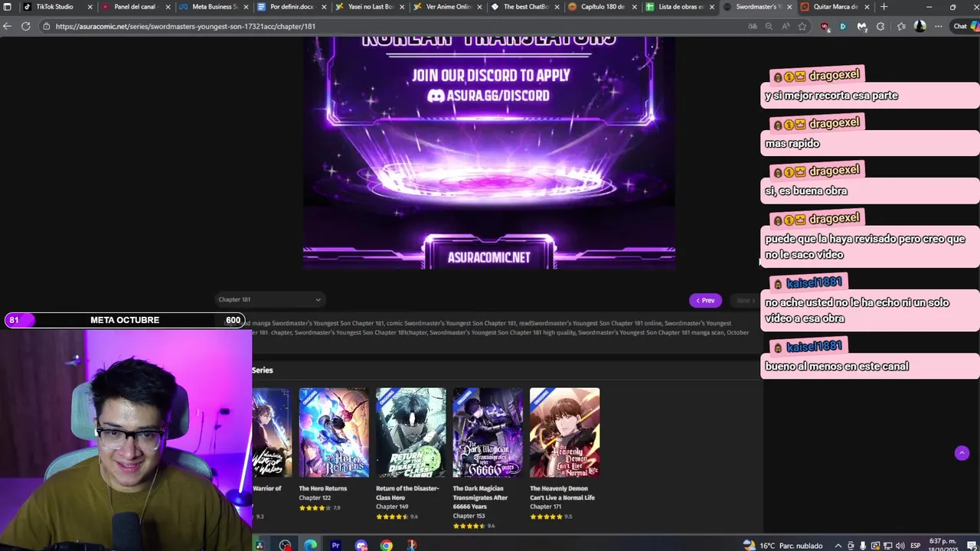The height and width of the screenshot is (551, 980).
Task: Click Chapter 153 under The Dark Magician
Action: (469, 516)
